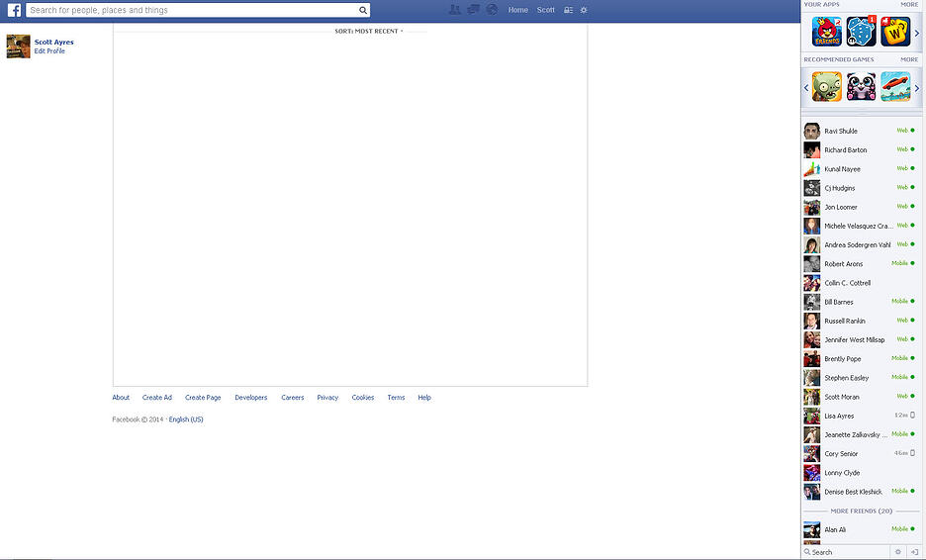Go to Home in the top bar
The image size is (926, 560).
518,10
